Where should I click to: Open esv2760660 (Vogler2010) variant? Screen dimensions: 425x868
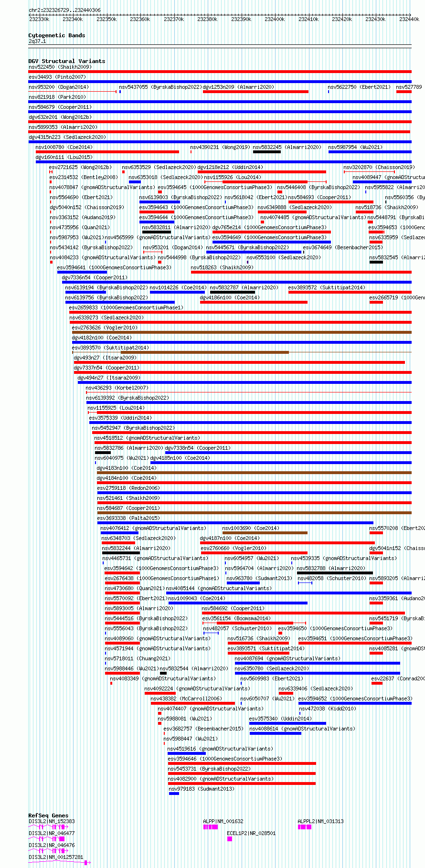tap(234, 548)
